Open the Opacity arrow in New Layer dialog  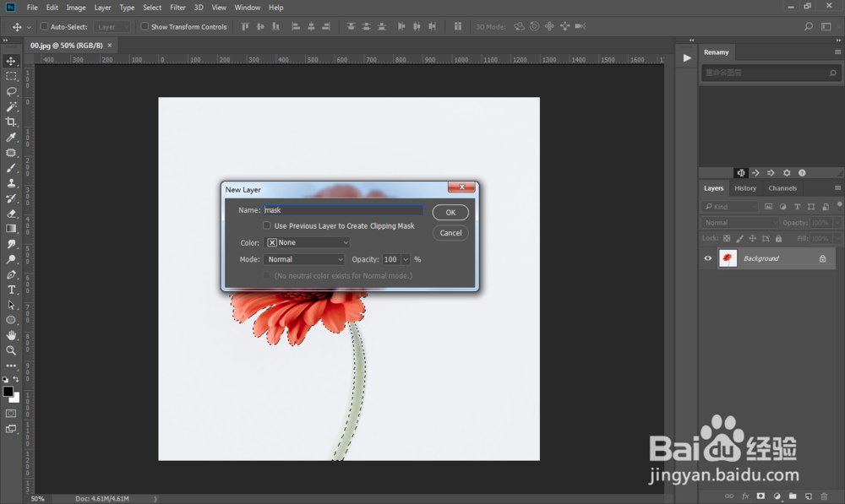(x=406, y=259)
